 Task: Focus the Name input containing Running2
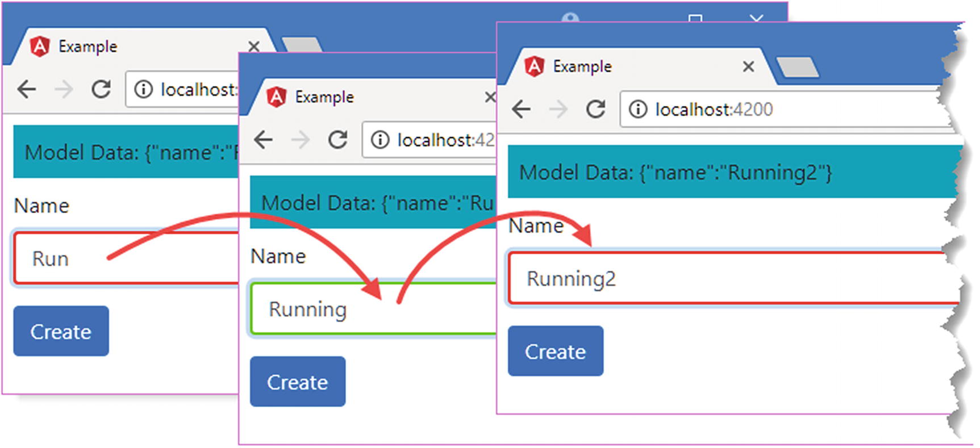tap(733, 279)
